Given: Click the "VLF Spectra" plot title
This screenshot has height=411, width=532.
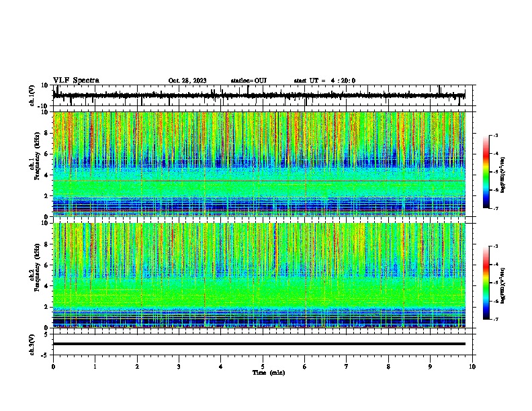Looking at the screenshot, I should 76,81.
